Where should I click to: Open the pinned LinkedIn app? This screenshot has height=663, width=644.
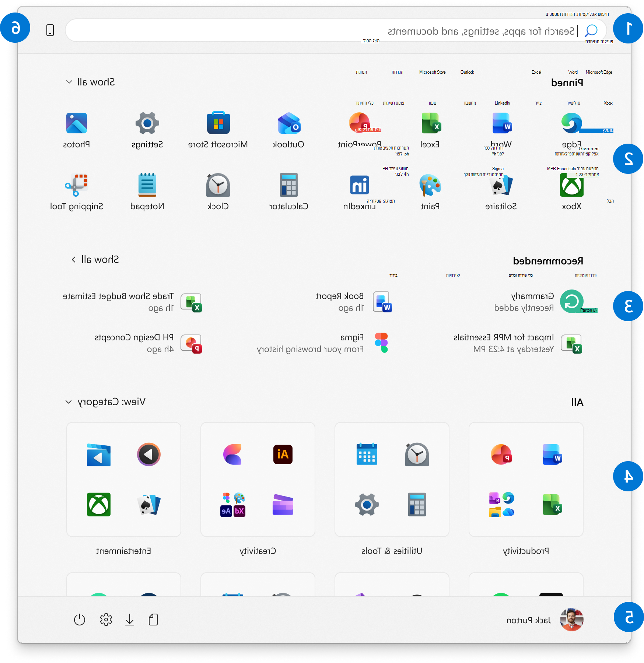click(360, 192)
